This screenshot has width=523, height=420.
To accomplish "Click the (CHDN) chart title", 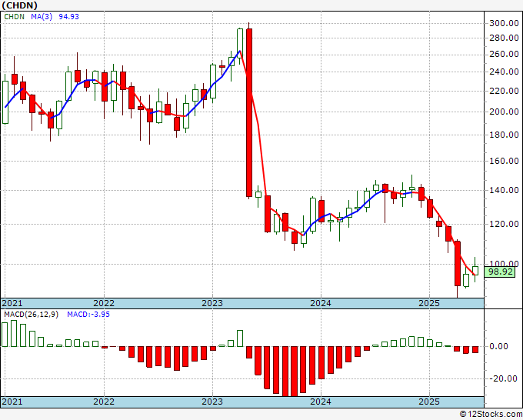I will coord(19,5).
